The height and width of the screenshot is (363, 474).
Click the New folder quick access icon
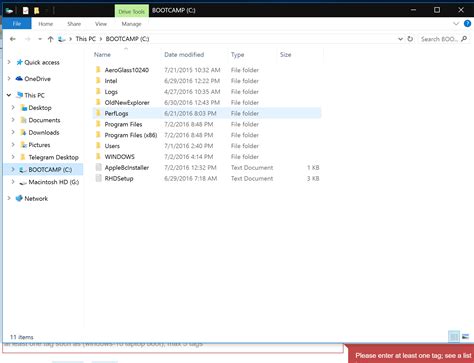[37, 10]
